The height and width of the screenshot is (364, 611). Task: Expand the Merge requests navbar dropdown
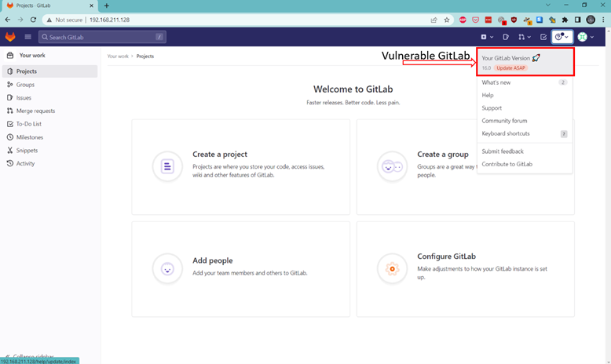[x=524, y=37]
